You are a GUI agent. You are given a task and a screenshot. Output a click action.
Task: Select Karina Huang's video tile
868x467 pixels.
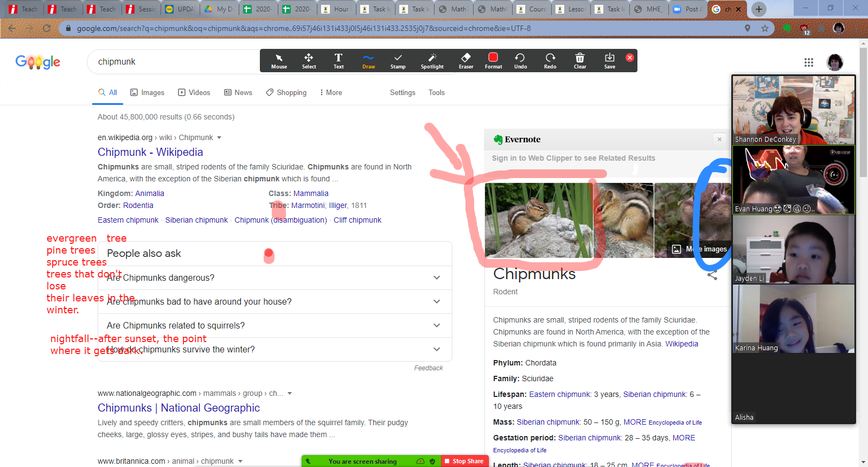click(x=794, y=319)
